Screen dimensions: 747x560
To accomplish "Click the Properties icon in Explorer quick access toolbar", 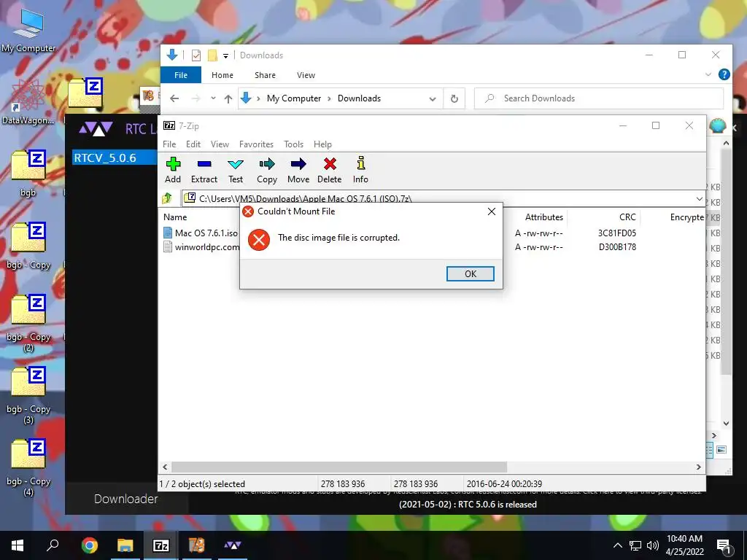I will click(x=196, y=55).
